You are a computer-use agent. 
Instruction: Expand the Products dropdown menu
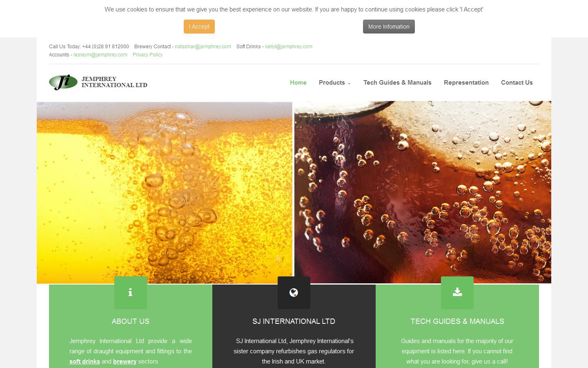coord(334,83)
